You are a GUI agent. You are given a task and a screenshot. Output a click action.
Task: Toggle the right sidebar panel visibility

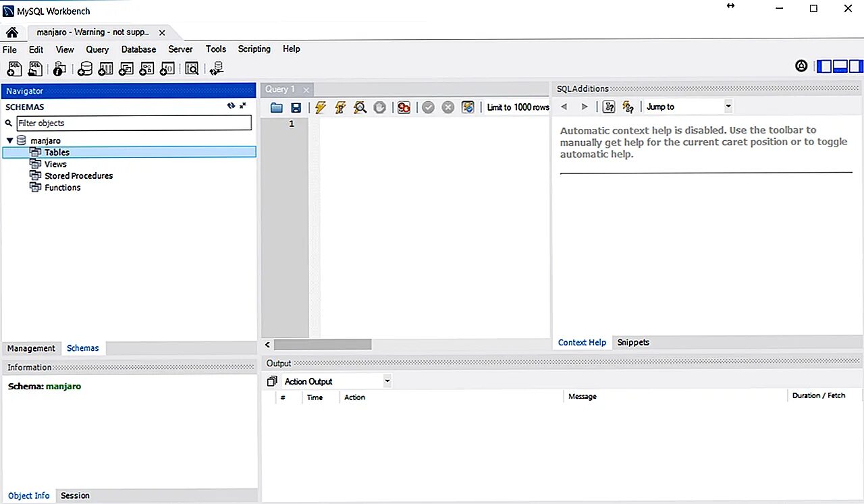click(856, 66)
